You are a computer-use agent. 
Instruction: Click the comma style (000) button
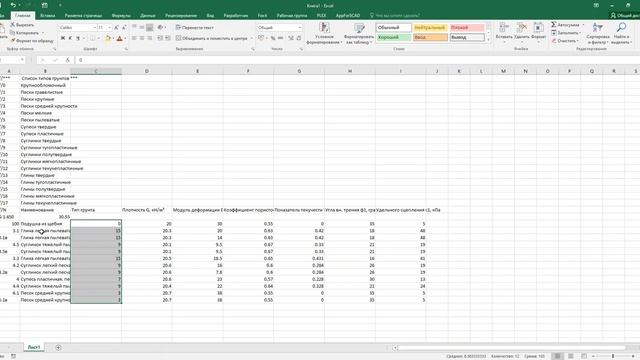point(280,38)
